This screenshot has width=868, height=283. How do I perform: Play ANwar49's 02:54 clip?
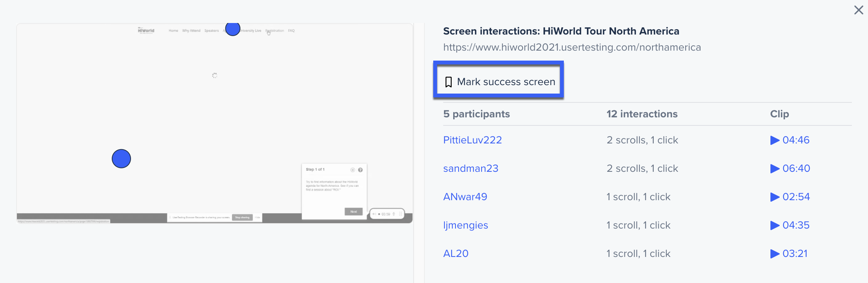(x=790, y=197)
